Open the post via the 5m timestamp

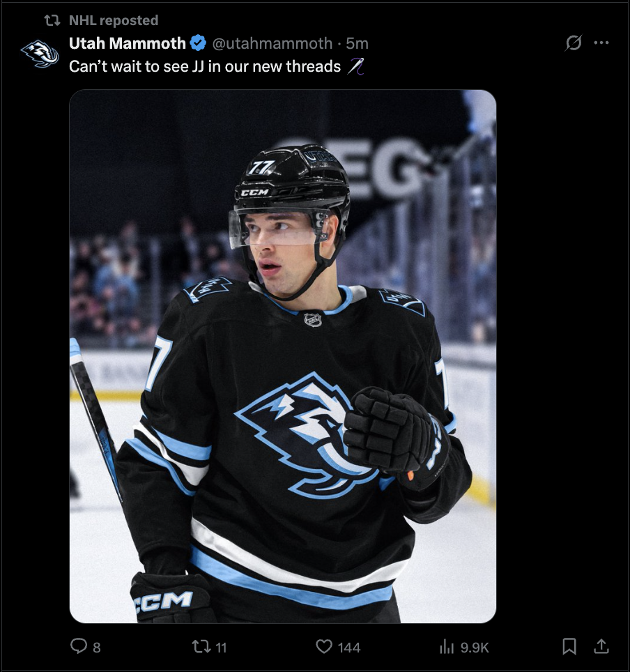(x=357, y=43)
